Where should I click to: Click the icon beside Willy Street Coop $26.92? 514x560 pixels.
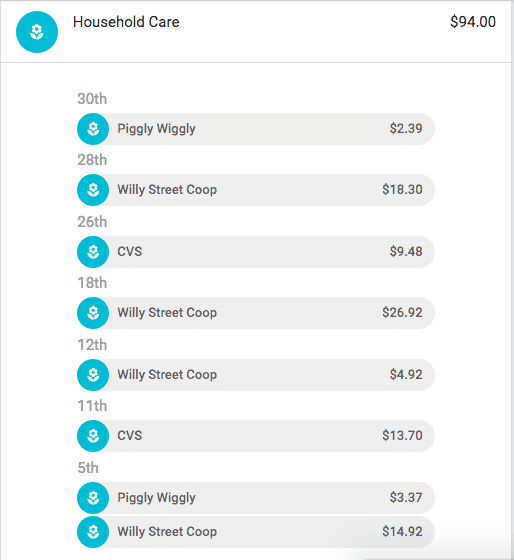pyautogui.click(x=93, y=313)
